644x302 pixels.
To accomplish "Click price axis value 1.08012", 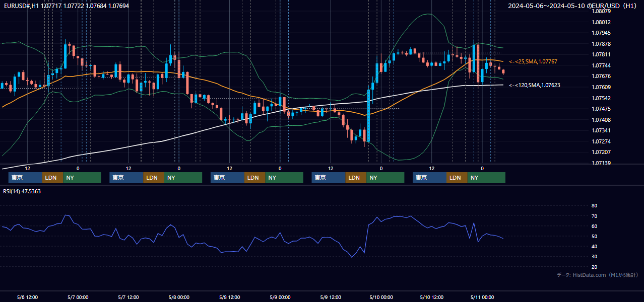I will point(601,22).
